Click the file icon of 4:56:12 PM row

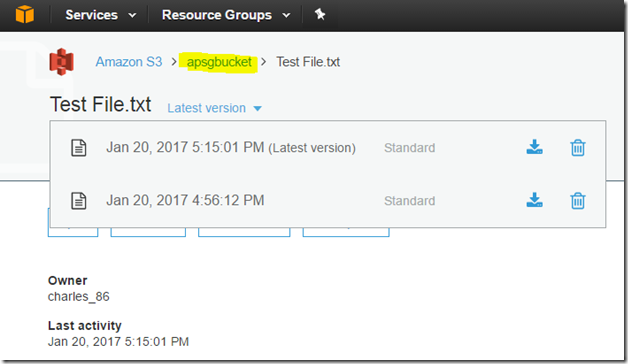(78, 201)
